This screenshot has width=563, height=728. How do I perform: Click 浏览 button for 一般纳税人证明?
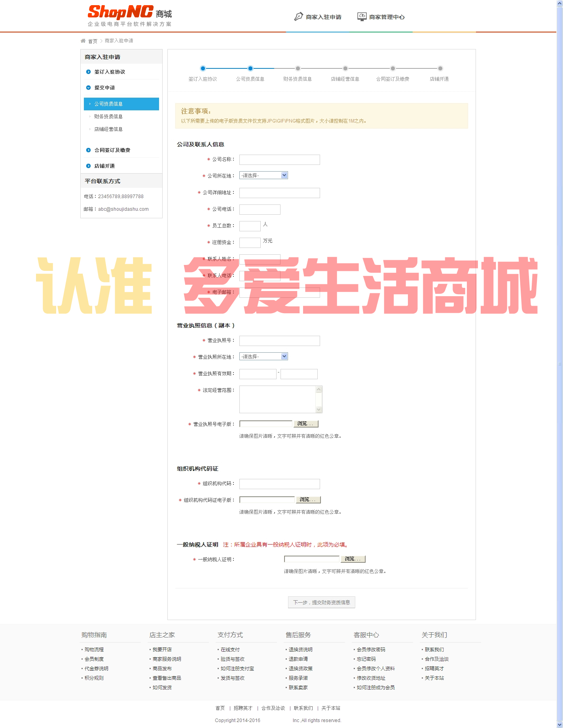[353, 559]
